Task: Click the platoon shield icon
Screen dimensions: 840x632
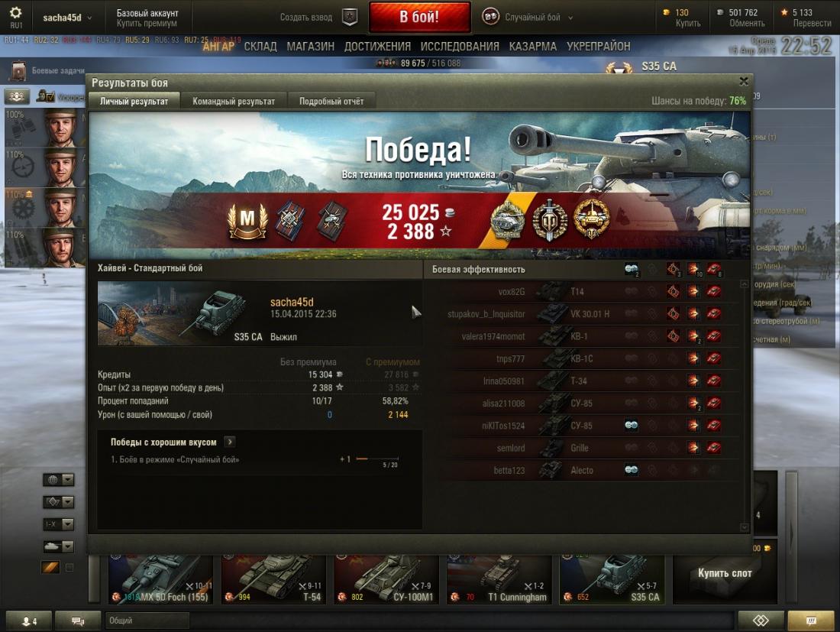Action: (350, 17)
